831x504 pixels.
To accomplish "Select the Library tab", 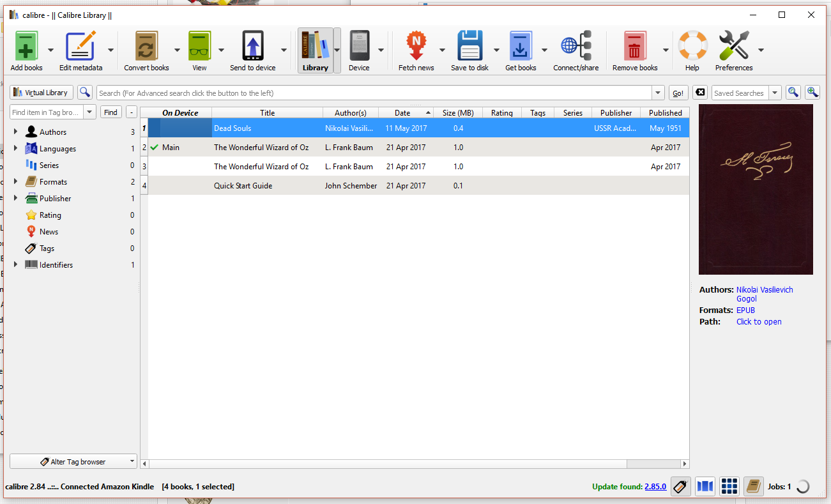I will [314, 50].
